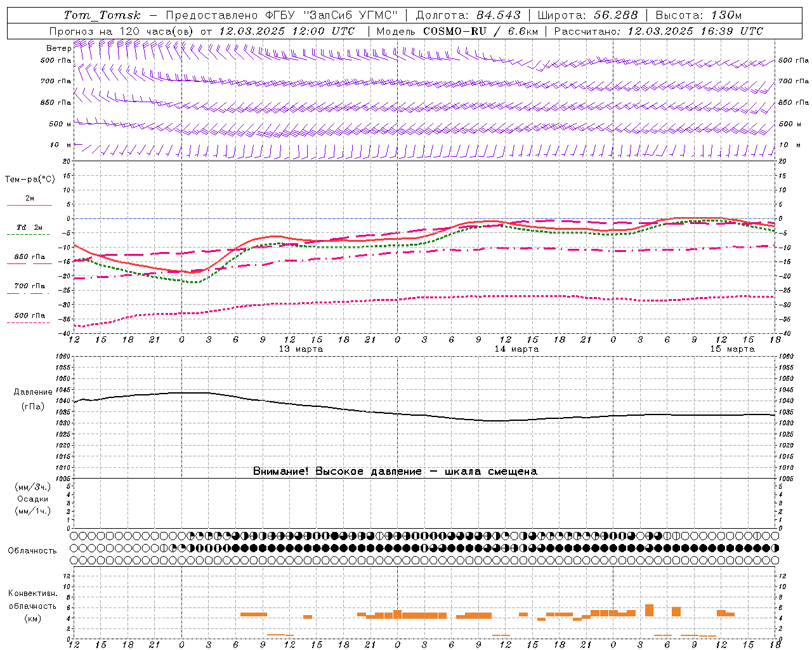Click the 'Внимание! Высокое давление' warning text

click(337, 471)
